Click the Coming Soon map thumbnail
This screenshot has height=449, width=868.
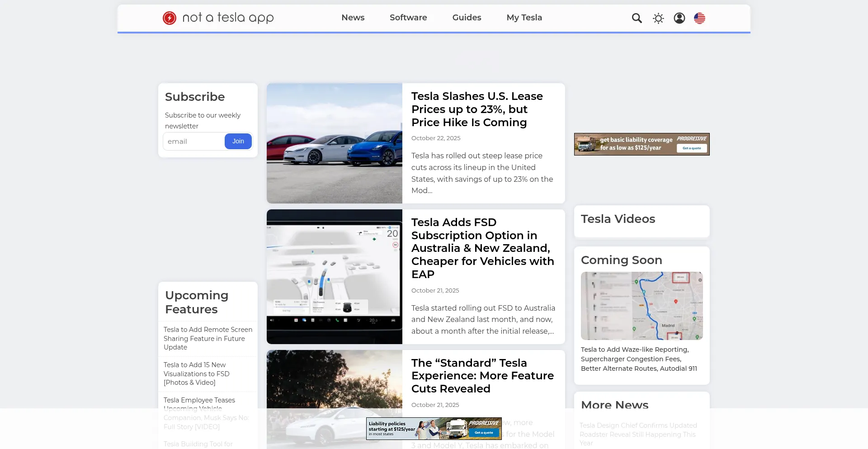642,306
